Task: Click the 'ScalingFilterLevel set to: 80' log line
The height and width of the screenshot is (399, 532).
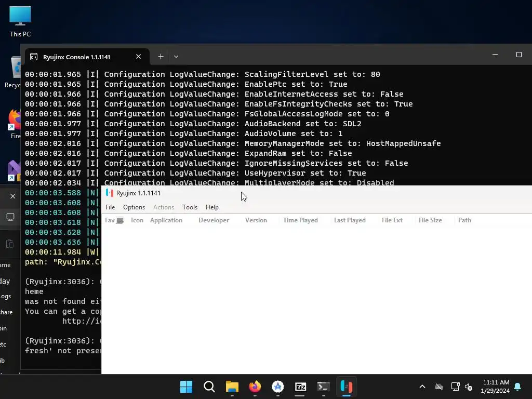Action: tap(203, 74)
